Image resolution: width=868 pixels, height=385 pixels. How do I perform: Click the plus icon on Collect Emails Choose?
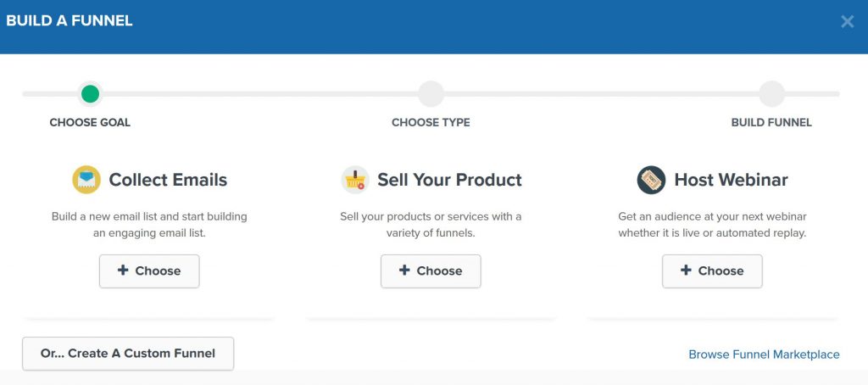(123, 271)
